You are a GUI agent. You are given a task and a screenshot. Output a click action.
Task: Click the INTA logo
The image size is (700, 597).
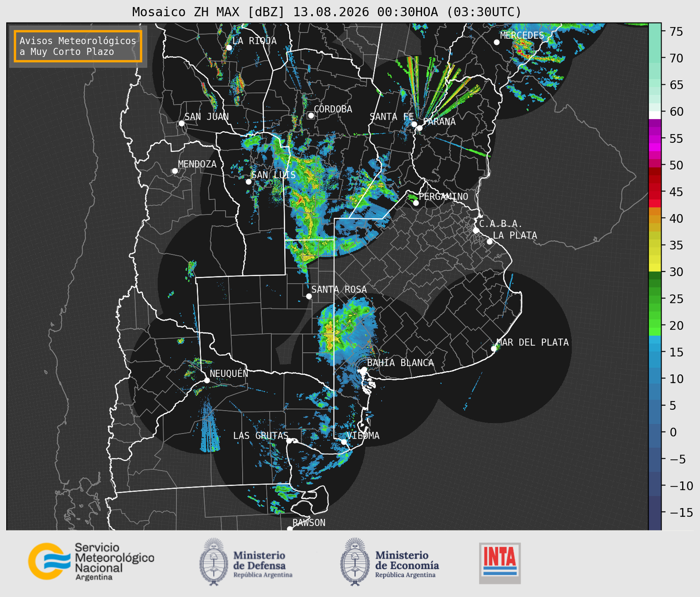[x=500, y=563]
